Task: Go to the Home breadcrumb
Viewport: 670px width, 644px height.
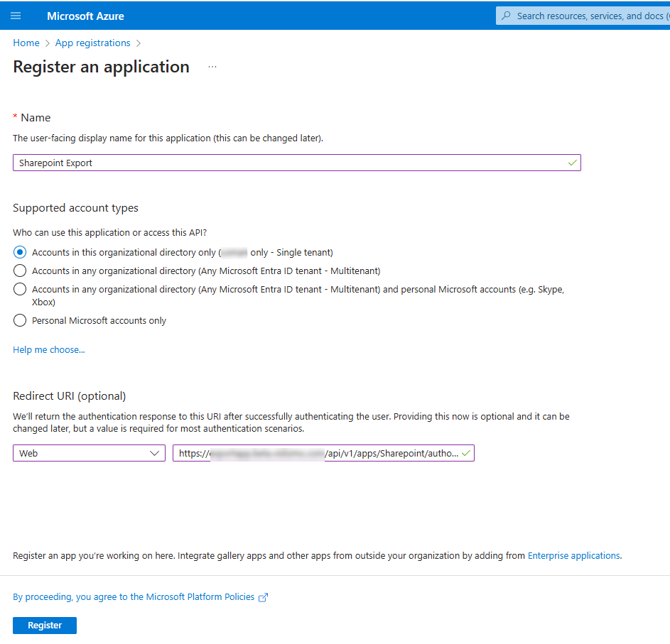Action: pyautogui.click(x=26, y=43)
